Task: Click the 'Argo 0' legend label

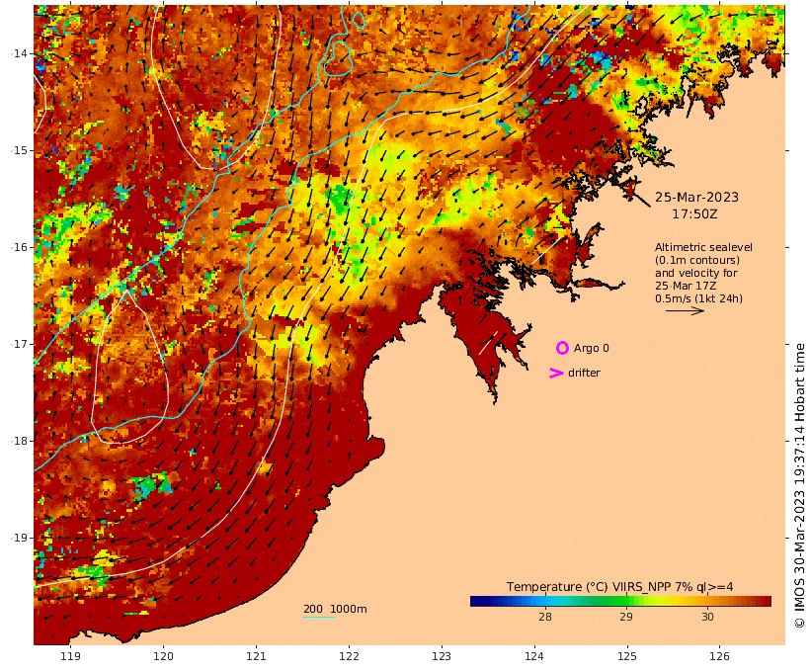Action: [591, 349]
